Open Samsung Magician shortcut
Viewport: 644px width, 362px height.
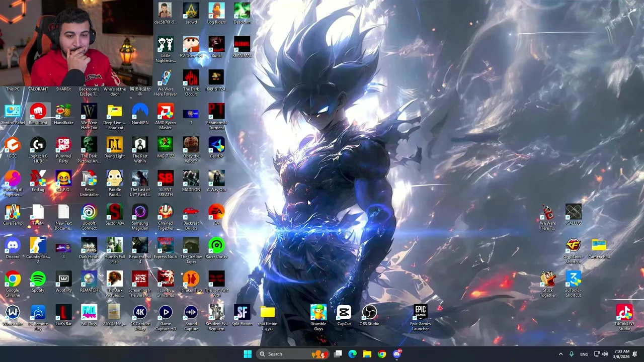point(140,218)
